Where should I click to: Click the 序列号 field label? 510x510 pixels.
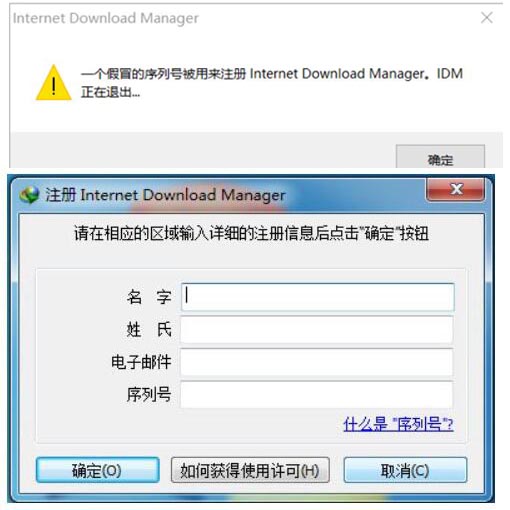pyautogui.click(x=149, y=395)
